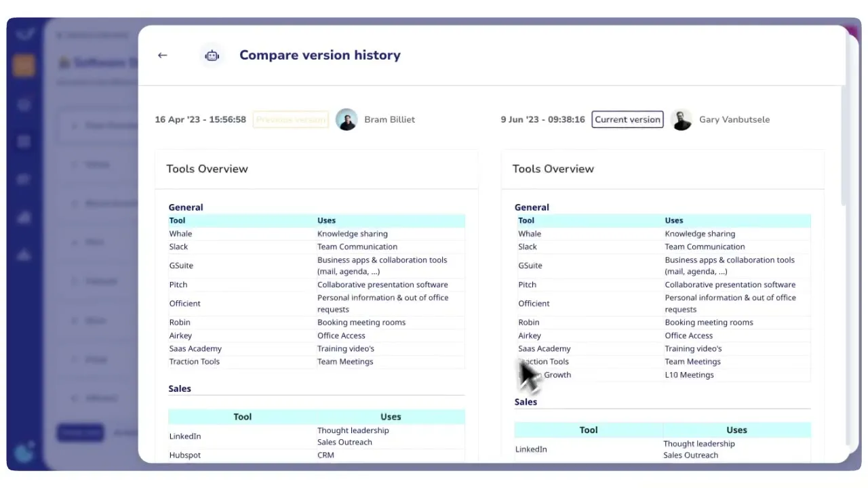Screen dimensions: 868x488
Task: Select the Personal information text in current version
Action: [730, 304]
